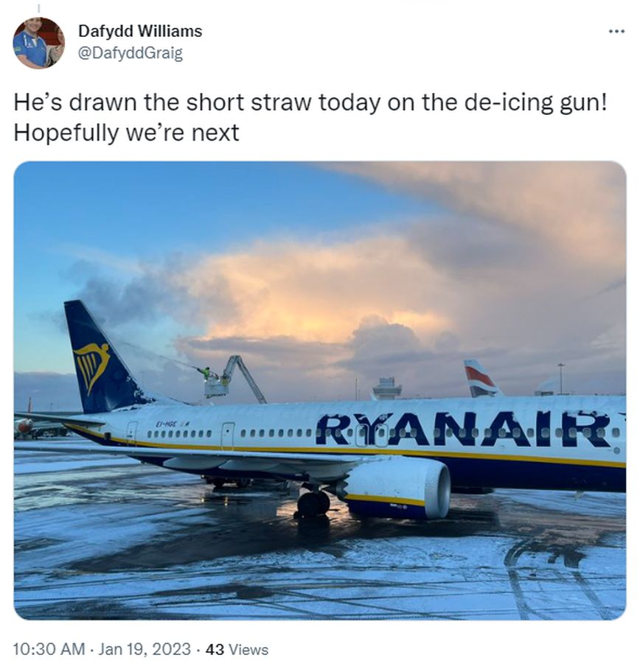Click the control tower in background
This screenshot has width=640, height=672.
pyautogui.click(x=387, y=388)
